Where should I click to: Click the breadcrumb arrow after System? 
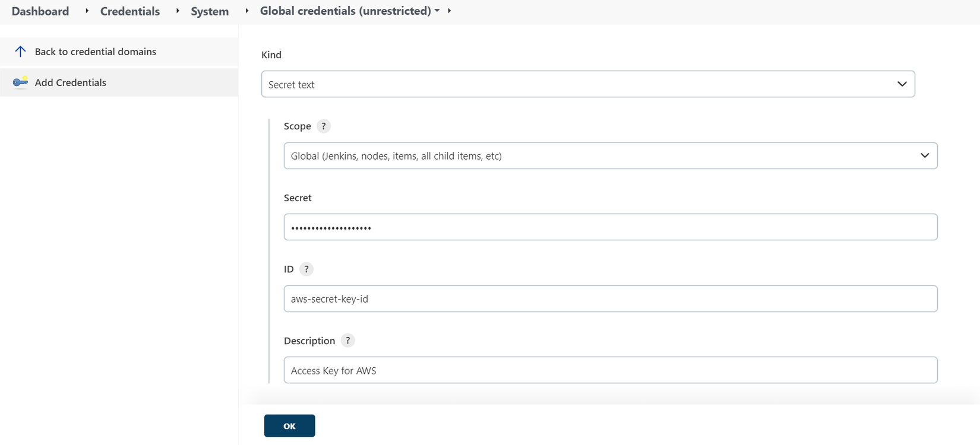click(247, 11)
